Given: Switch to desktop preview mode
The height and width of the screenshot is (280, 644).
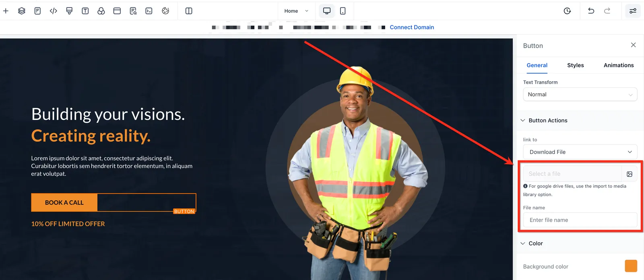Looking at the screenshot, I should tap(327, 11).
